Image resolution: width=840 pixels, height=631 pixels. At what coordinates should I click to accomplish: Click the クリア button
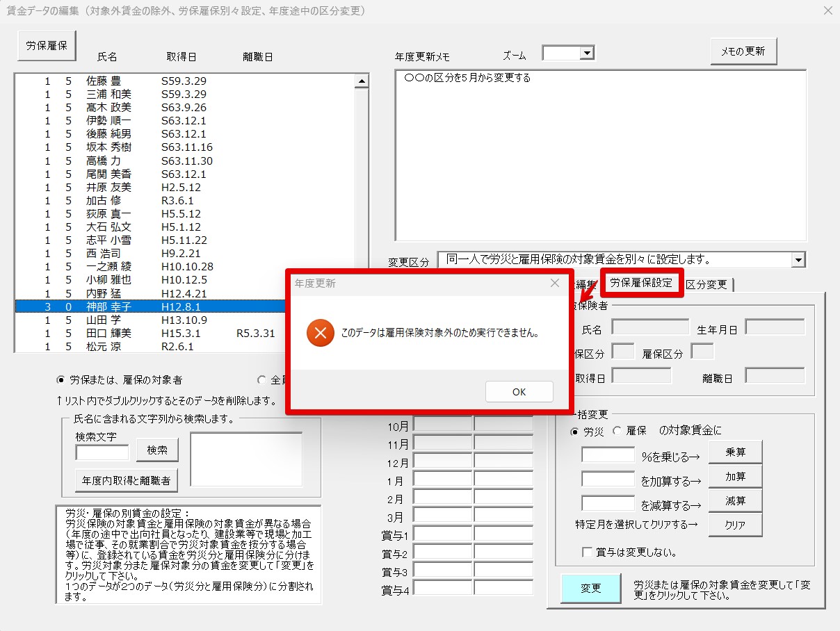[x=736, y=525]
